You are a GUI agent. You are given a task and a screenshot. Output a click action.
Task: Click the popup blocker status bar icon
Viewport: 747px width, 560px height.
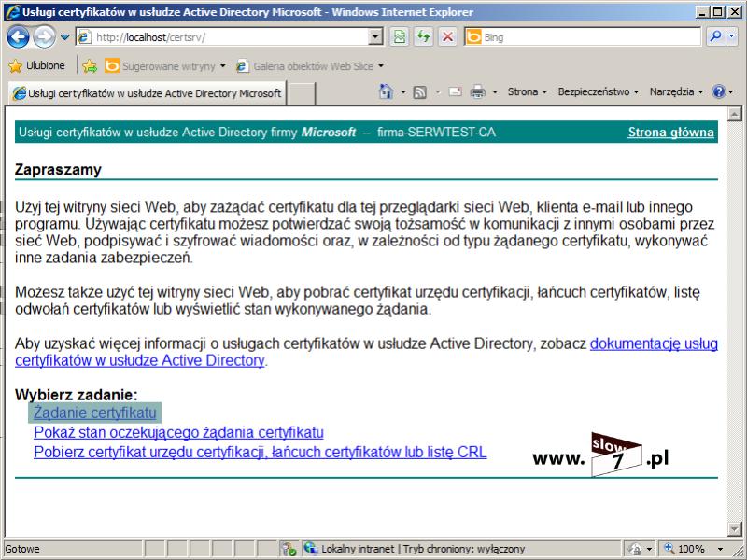289,549
